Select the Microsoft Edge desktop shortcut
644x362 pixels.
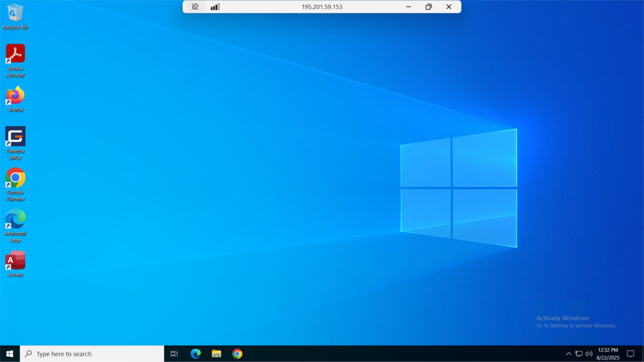(15, 225)
